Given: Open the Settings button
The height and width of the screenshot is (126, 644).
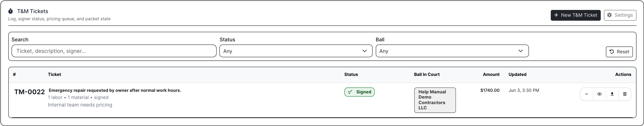Looking at the screenshot, I should 620,15.
